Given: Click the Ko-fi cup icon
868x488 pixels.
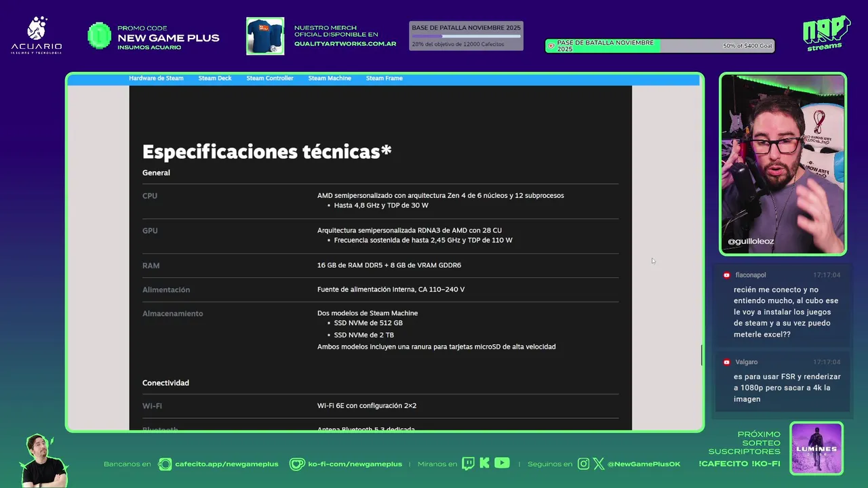Looking at the screenshot, I should (297, 464).
